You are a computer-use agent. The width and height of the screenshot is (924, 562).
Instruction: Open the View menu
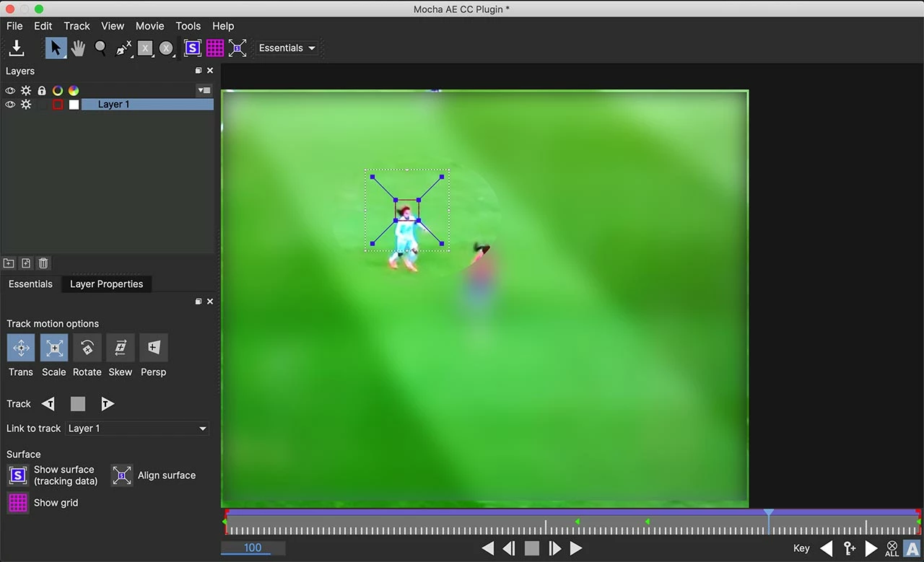coord(113,25)
